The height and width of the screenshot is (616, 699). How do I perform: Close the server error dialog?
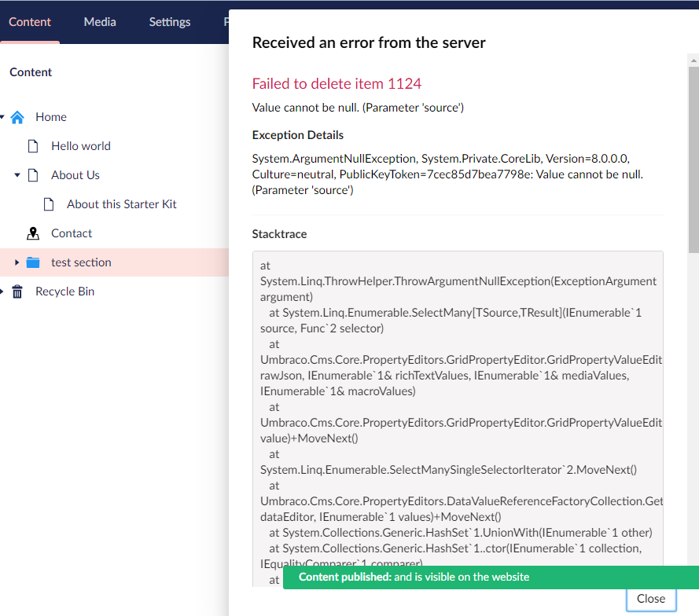[x=651, y=599]
